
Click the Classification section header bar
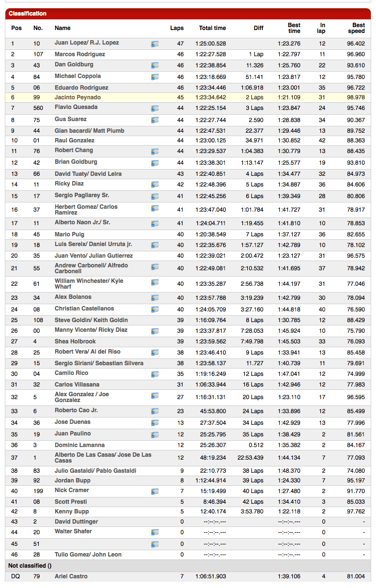point(188,14)
